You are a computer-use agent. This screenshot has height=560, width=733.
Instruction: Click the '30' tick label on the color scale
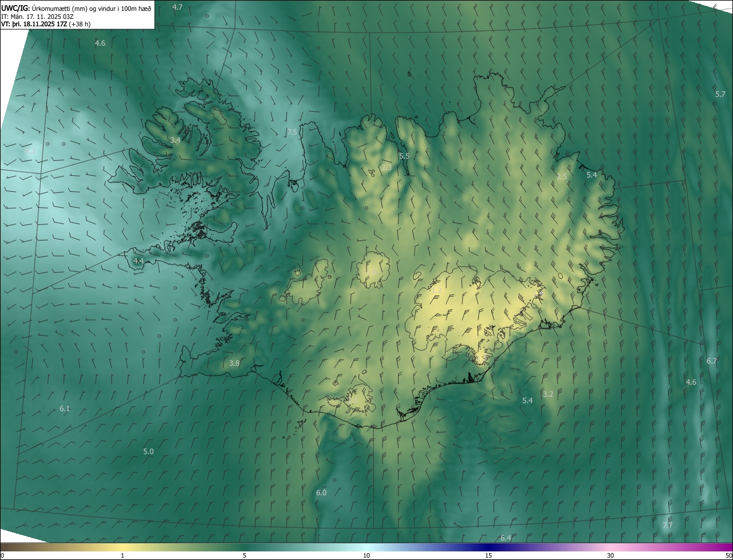tap(610, 555)
